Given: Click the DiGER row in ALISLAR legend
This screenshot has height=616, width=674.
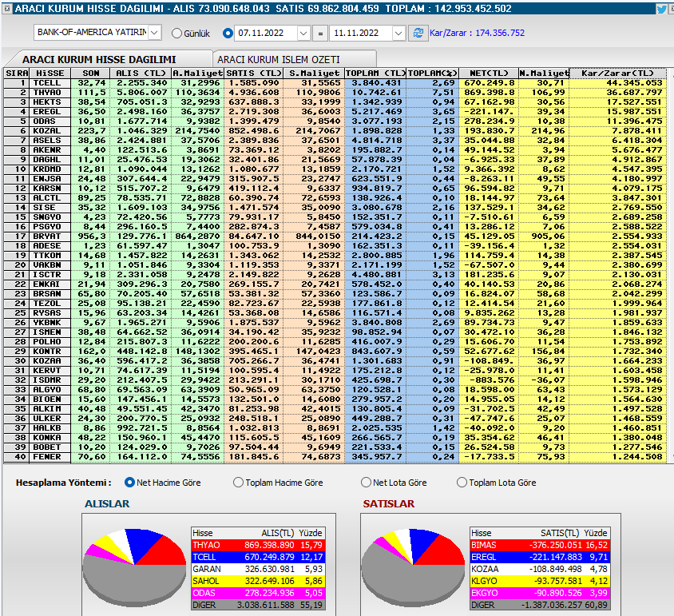Looking at the screenshot, I should point(258,605).
